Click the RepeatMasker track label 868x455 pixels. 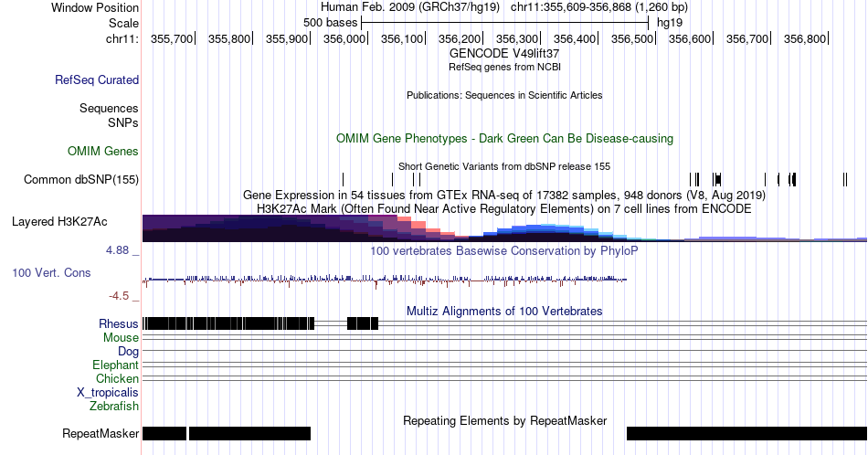101,433
